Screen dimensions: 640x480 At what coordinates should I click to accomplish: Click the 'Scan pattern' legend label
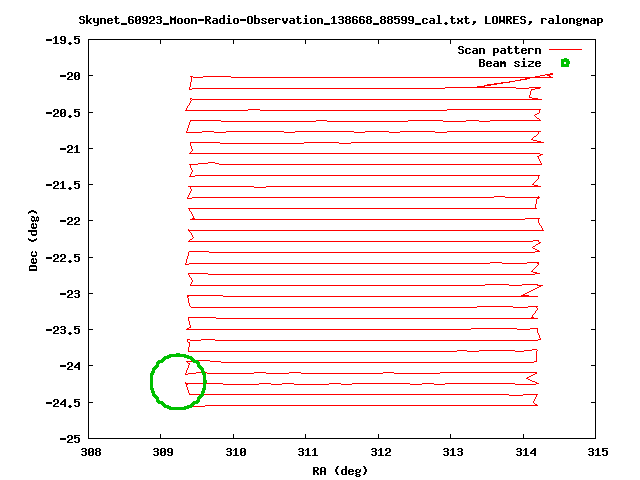(x=499, y=50)
